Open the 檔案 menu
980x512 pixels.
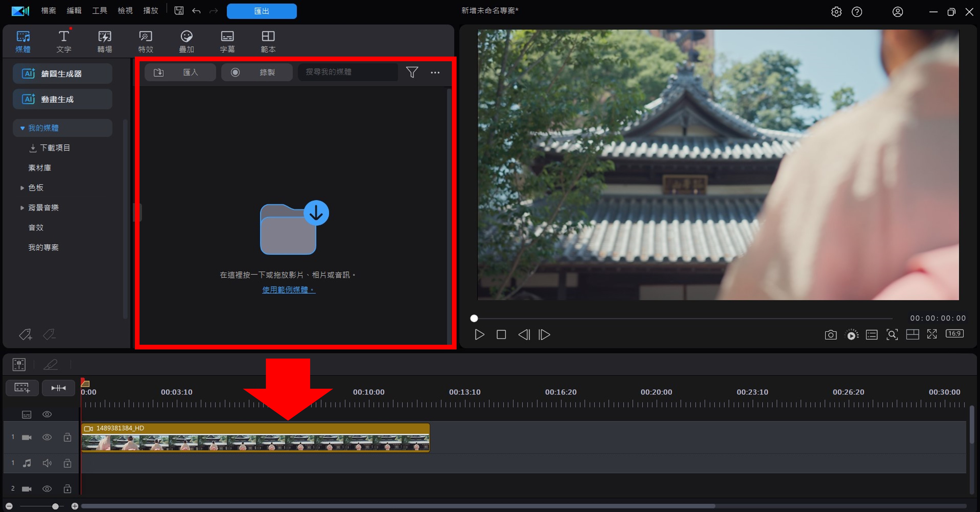pyautogui.click(x=48, y=11)
